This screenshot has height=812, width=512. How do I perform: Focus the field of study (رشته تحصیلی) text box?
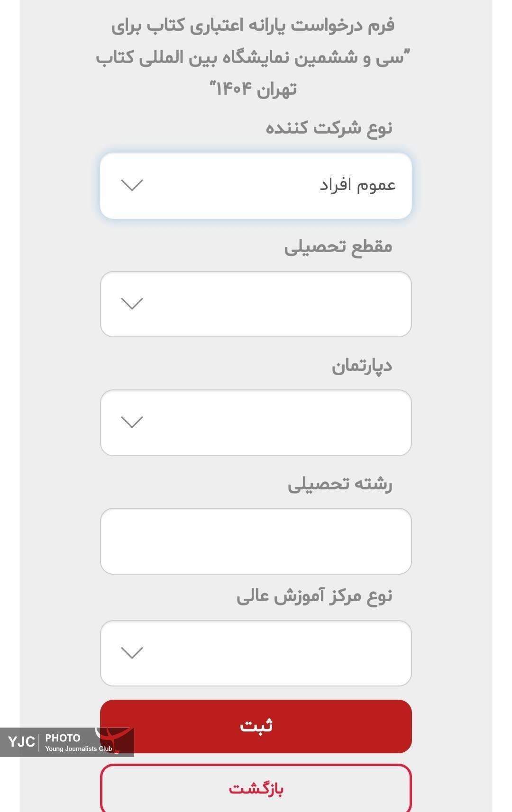click(x=256, y=541)
